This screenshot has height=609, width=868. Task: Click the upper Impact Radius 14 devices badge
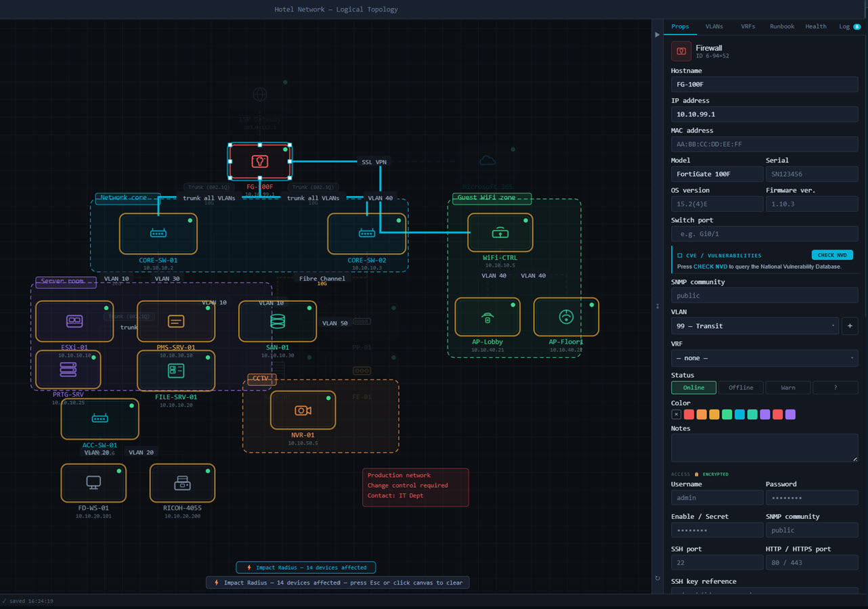pos(305,568)
